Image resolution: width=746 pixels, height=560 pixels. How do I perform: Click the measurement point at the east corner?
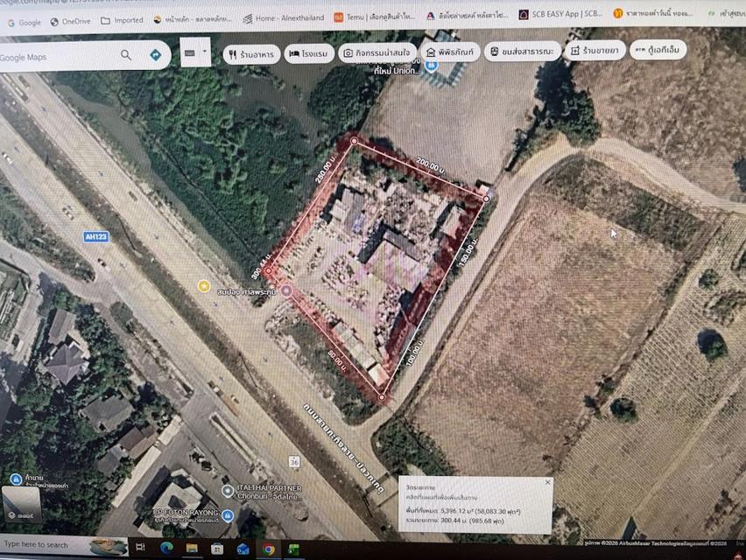[486, 199]
